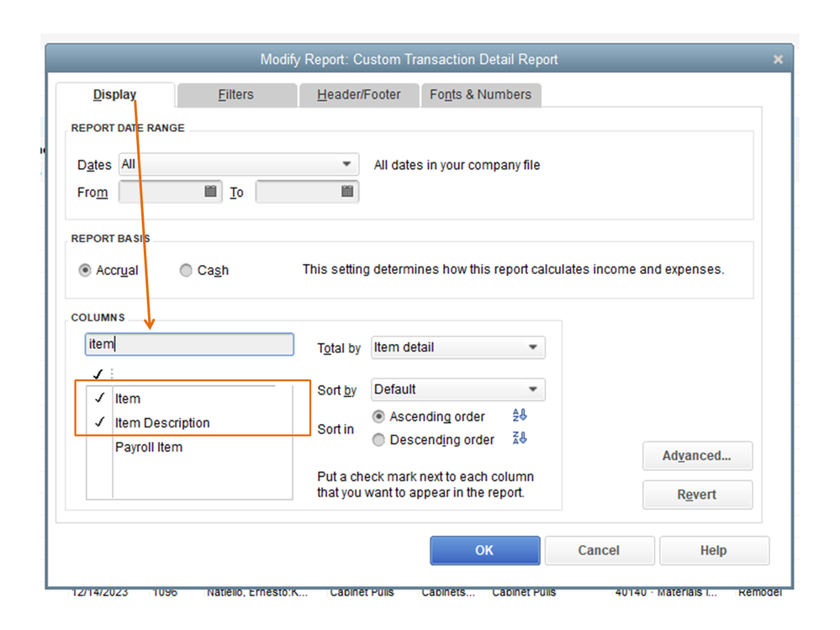Select the Cash report basis
Viewport: 840px width, 630px height.
pos(187,271)
